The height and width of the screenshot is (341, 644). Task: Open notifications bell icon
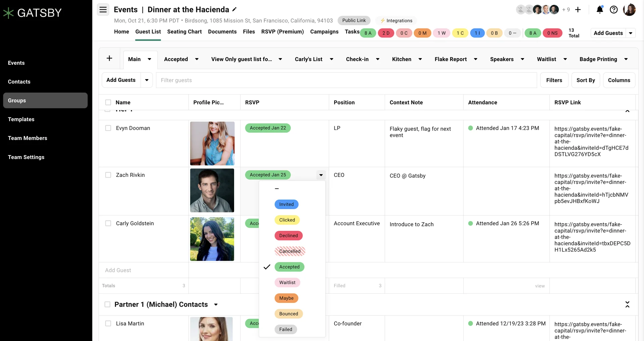600,9
